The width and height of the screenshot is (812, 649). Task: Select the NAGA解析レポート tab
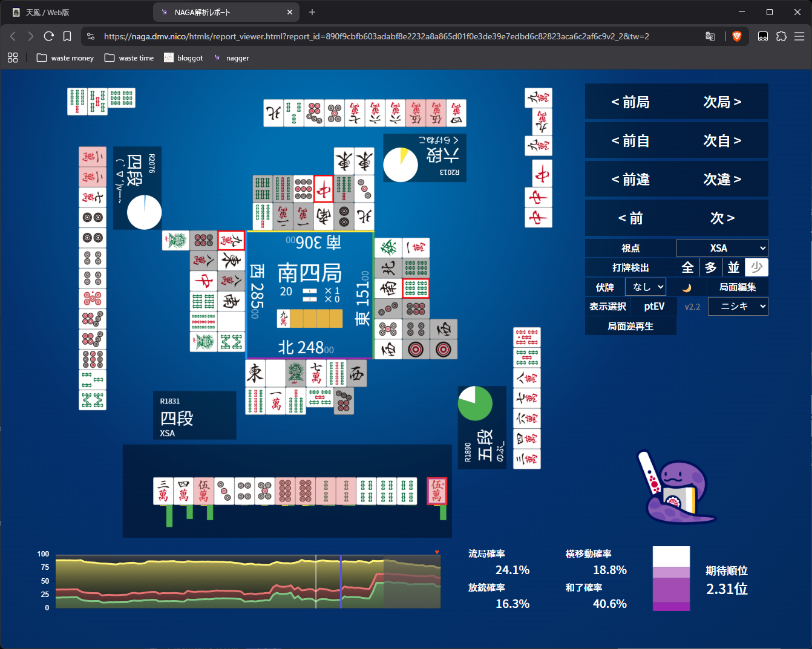(226, 12)
